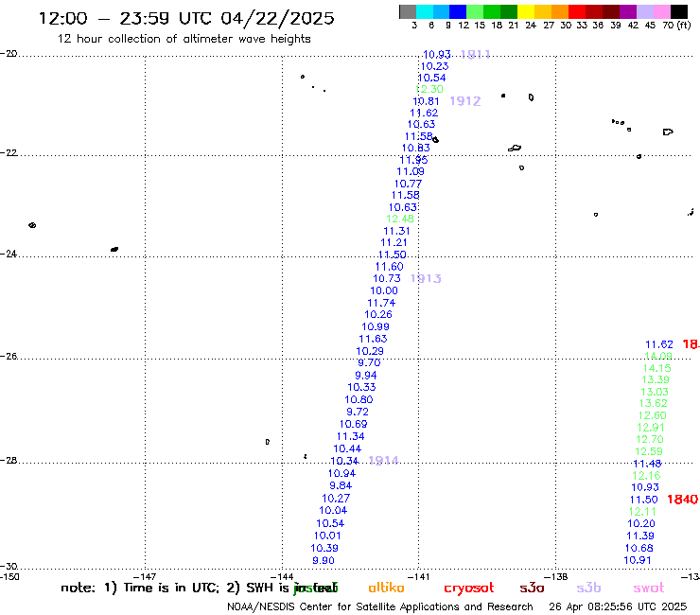
Task: Click the wave height value '10.26'
Action: tap(378, 314)
